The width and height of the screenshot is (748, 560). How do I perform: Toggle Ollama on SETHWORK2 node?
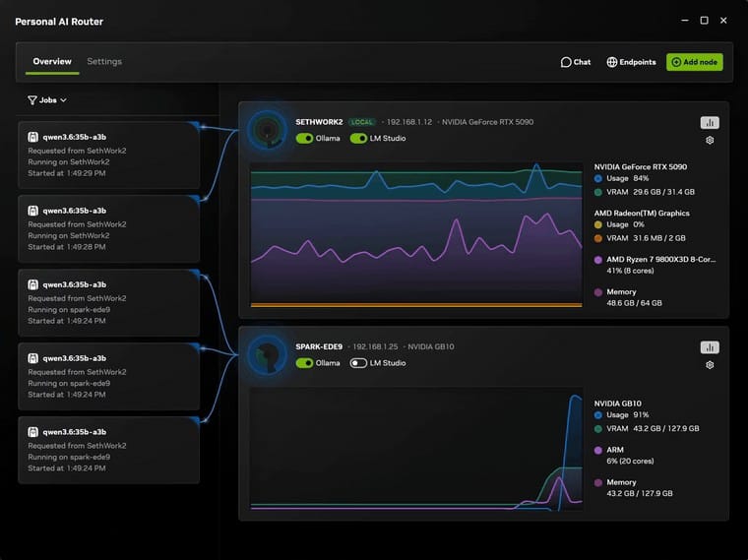(x=304, y=139)
